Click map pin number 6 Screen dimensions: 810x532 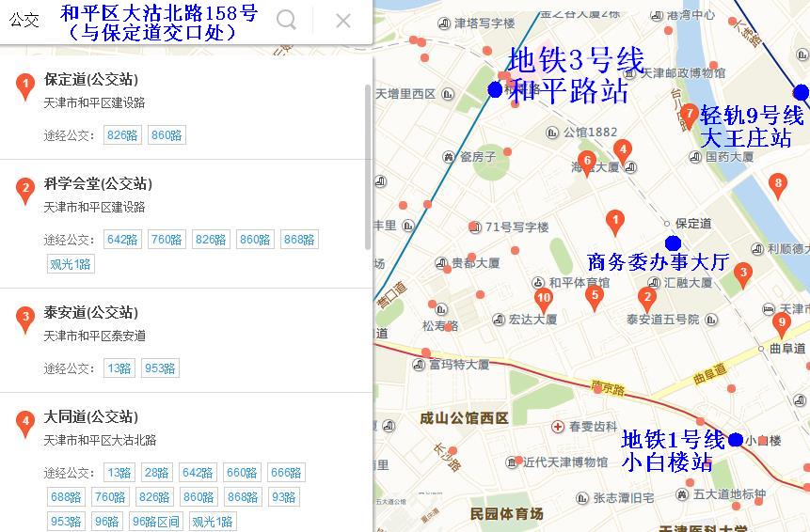[x=587, y=164]
